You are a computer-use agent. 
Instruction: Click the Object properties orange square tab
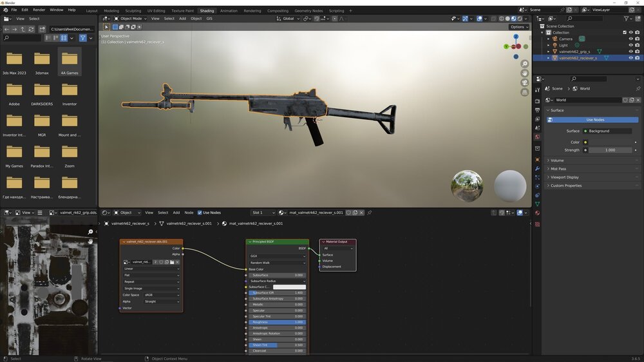[x=537, y=159]
